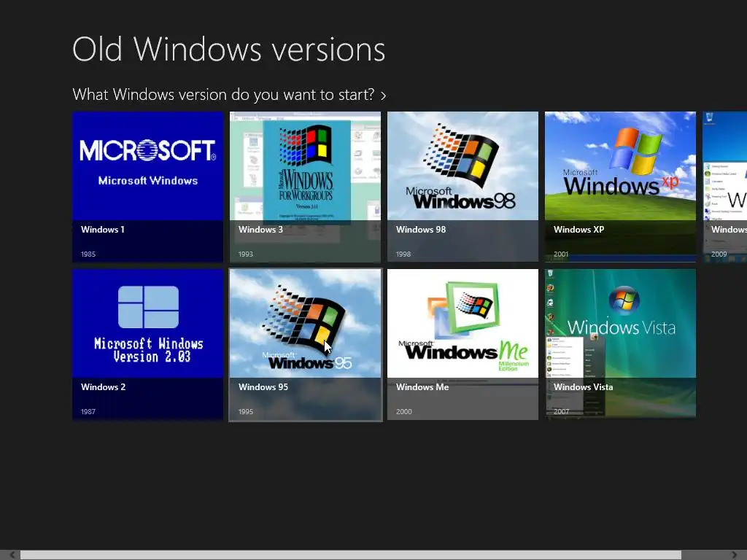Choose the Windows 95 tile
The width and height of the screenshot is (747, 560).
tap(306, 345)
